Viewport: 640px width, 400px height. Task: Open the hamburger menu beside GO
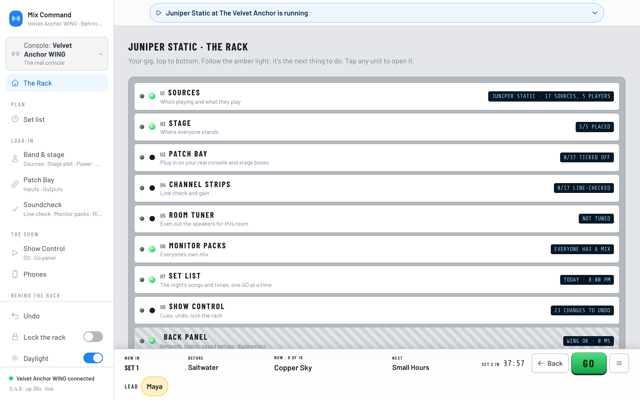point(619,363)
